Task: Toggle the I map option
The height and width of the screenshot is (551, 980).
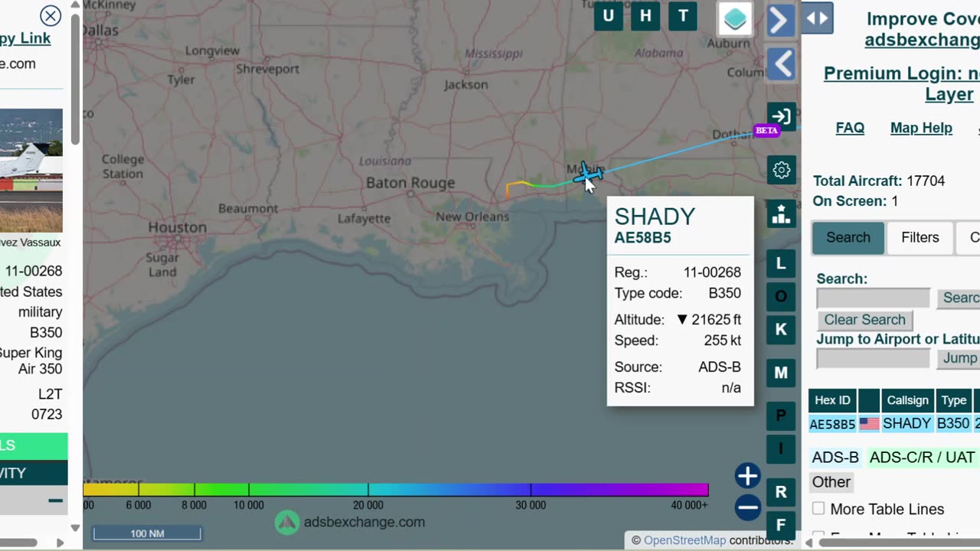Action: pos(781,448)
